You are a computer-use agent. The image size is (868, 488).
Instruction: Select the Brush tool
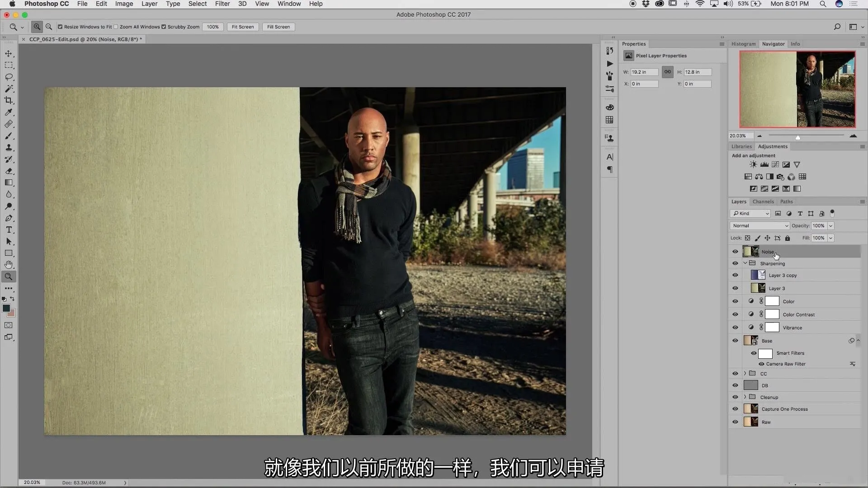(9, 135)
